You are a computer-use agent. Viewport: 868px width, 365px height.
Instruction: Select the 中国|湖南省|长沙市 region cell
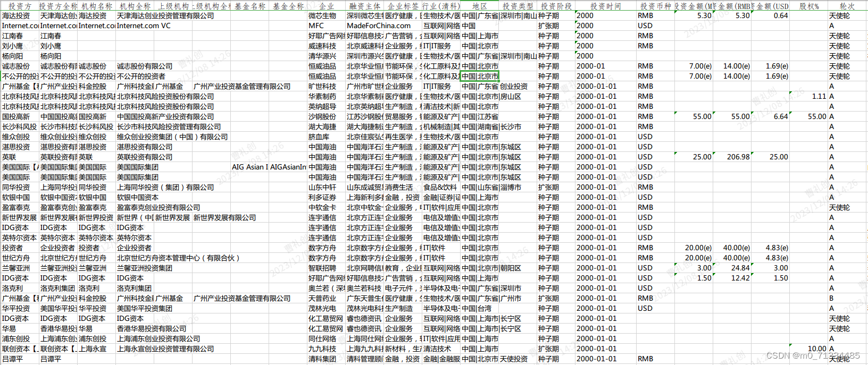tap(492, 127)
